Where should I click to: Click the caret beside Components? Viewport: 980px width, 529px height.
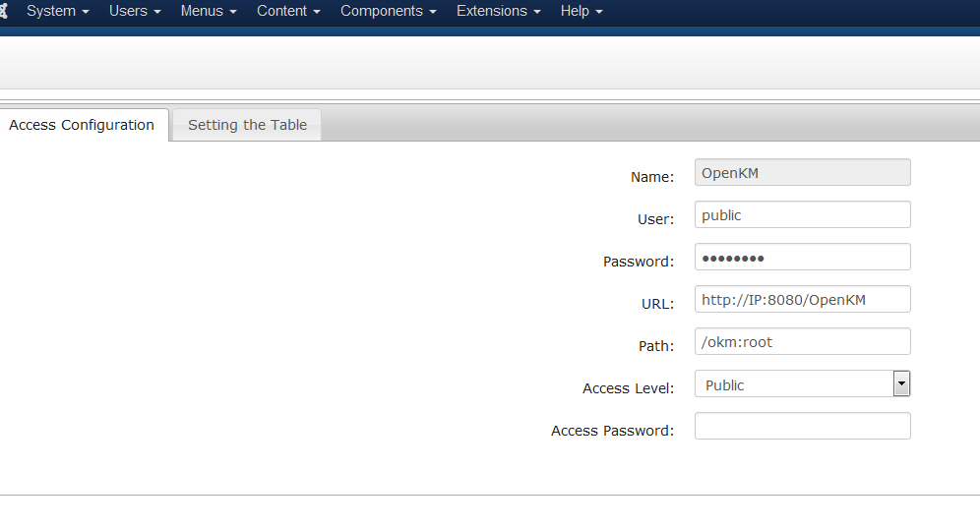[x=432, y=13]
